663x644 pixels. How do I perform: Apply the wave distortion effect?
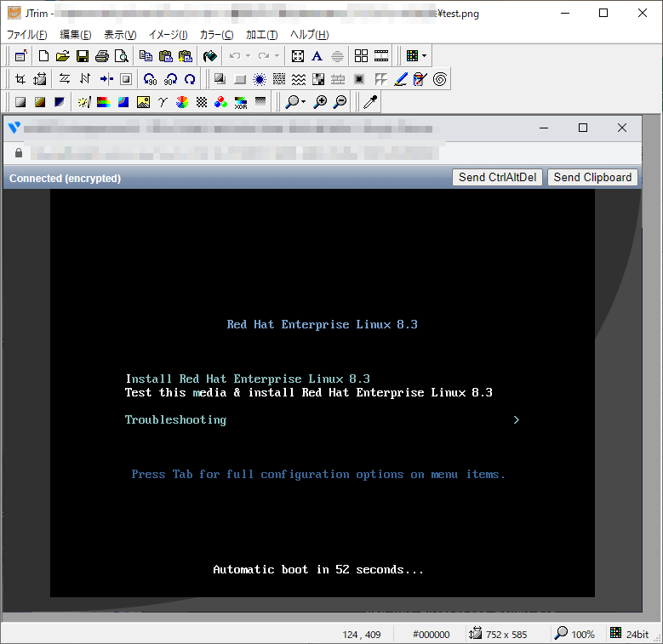(x=299, y=79)
